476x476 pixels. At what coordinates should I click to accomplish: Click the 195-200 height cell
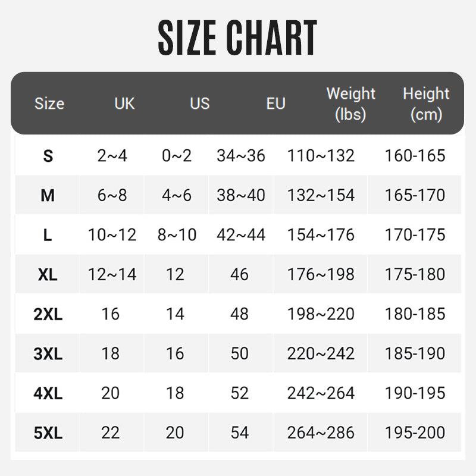tap(415, 433)
